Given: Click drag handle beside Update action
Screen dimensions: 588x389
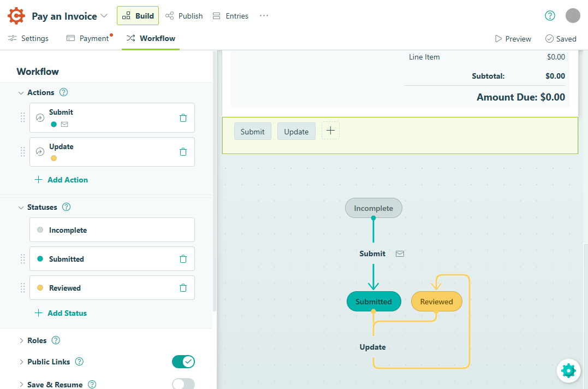Looking at the screenshot, I should pyautogui.click(x=22, y=152).
